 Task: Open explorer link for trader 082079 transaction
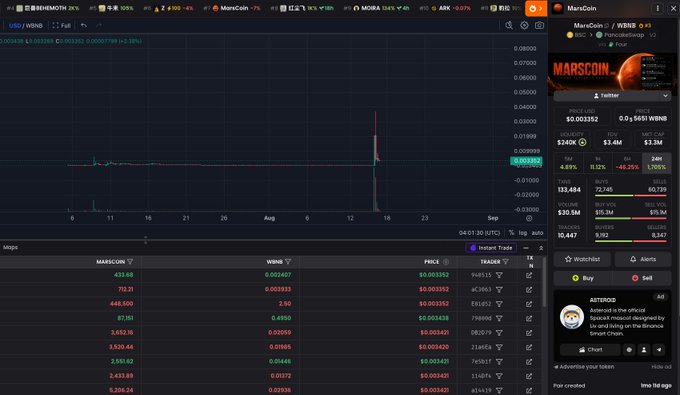(x=529, y=333)
